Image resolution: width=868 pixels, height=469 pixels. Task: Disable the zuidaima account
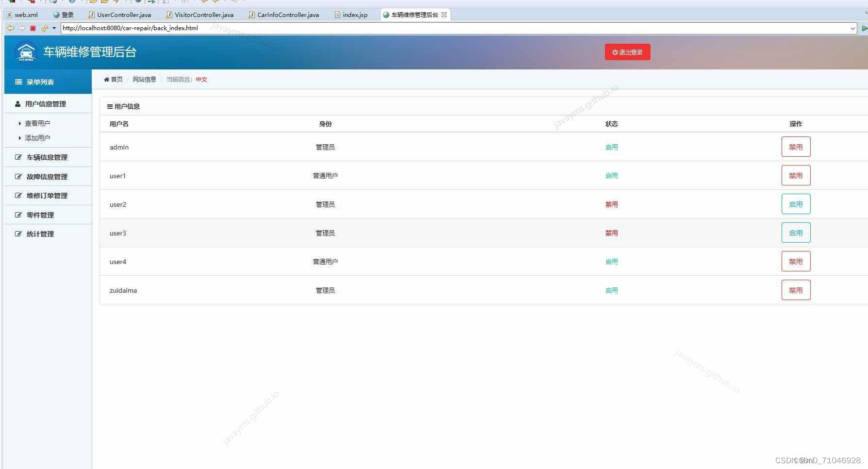[x=796, y=290]
